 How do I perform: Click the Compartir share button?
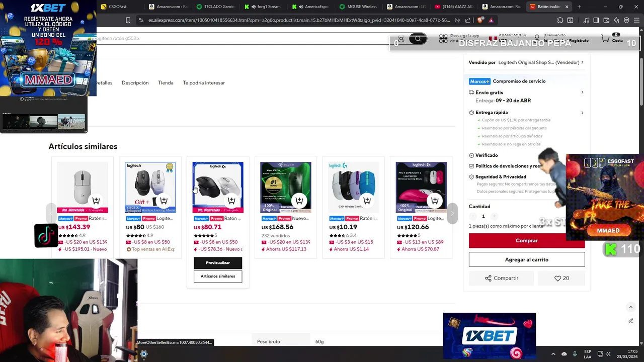tap(502, 278)
